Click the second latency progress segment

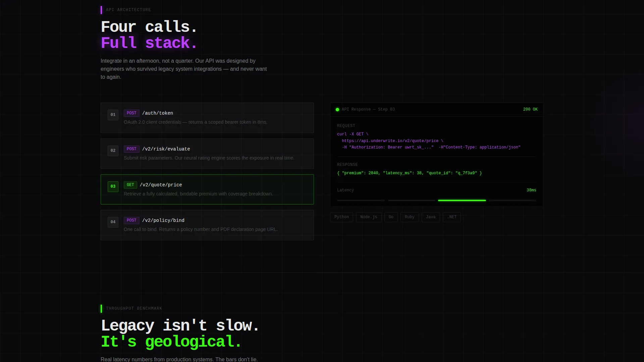(412, 200)
